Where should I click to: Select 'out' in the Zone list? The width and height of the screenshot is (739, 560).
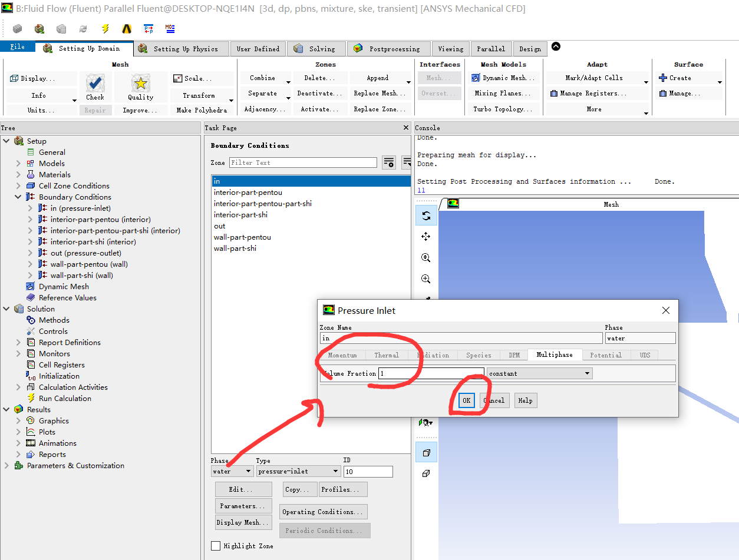(311, 226)
